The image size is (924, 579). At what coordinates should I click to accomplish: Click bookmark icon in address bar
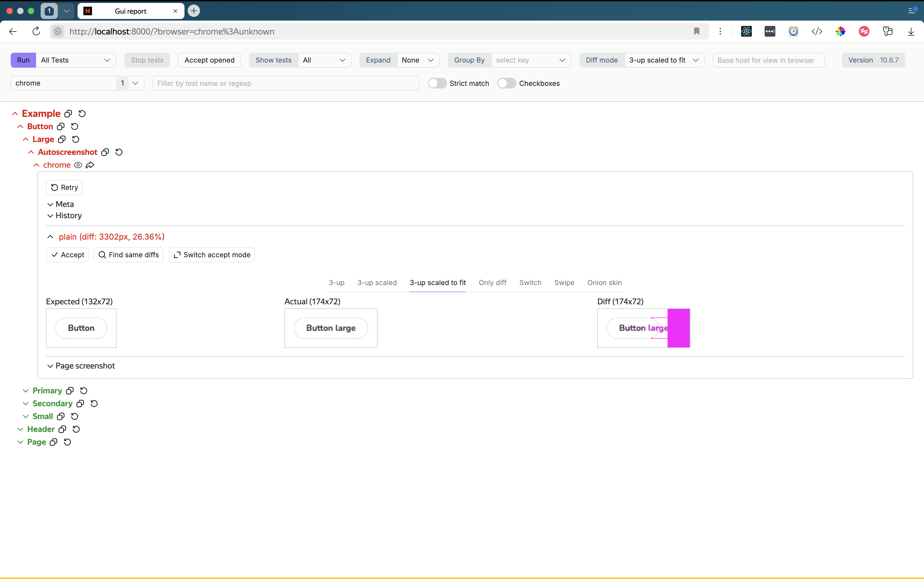click(696, 31)
